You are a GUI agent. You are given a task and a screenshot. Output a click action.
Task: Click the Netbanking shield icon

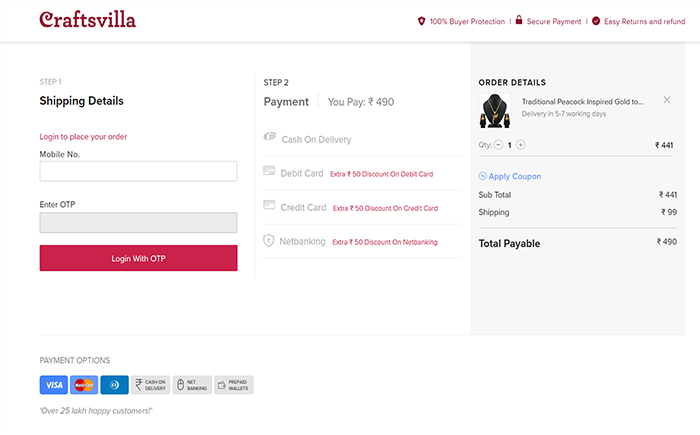[268, 240]
